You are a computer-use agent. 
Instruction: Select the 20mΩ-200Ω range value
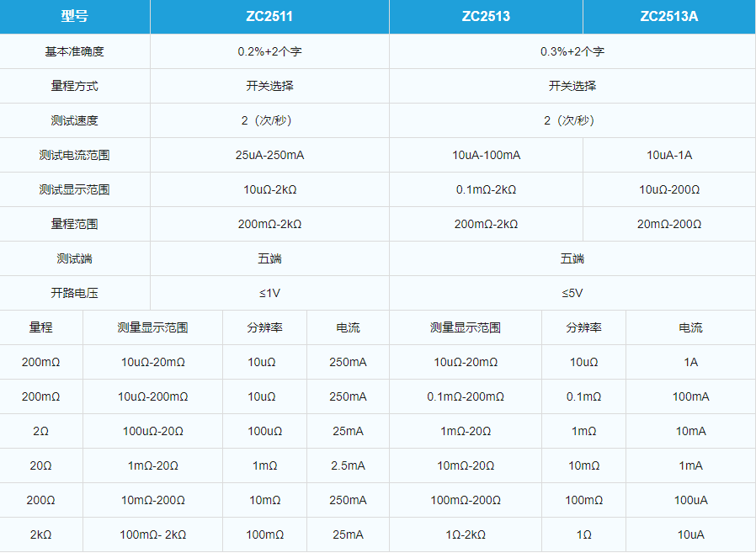pos(669,224)
